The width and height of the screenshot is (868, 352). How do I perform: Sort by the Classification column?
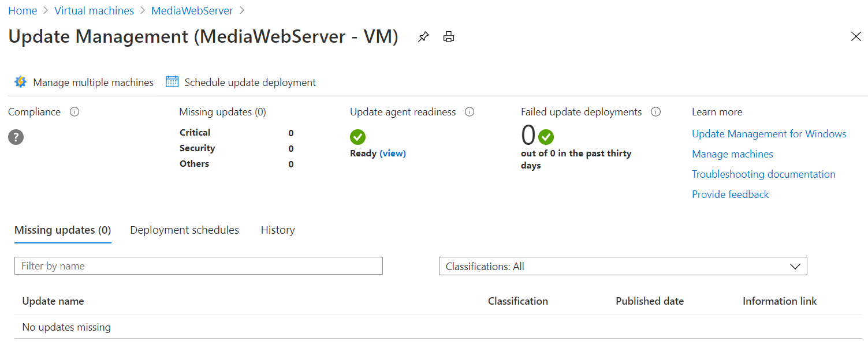(x=518, y=301)
